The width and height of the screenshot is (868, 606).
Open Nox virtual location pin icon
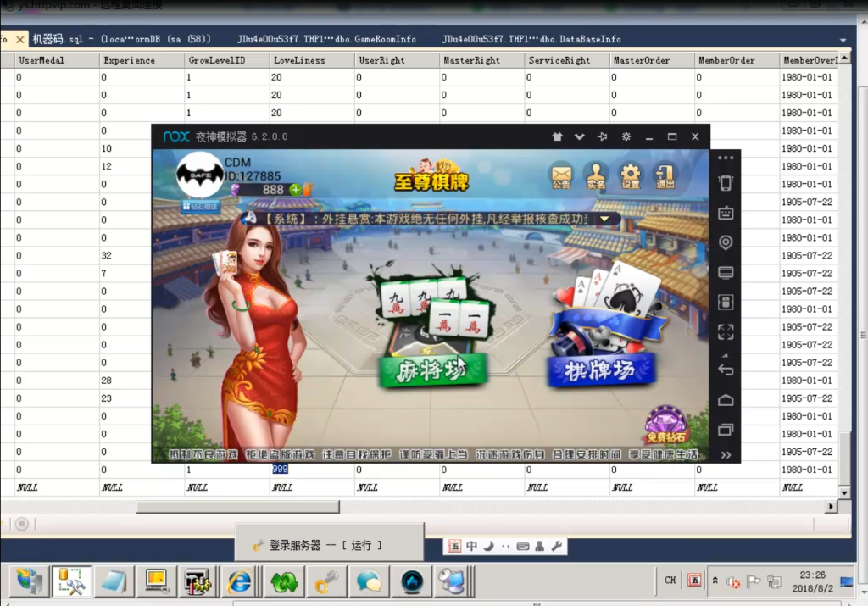pos(726,242)
